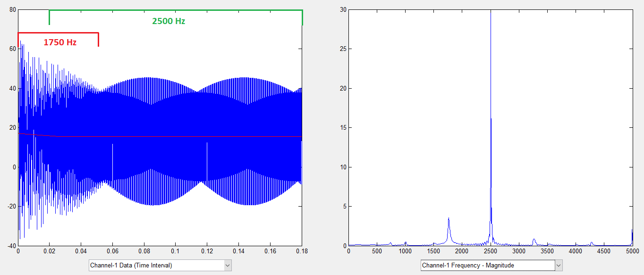Viewport: 644px width, 275px height.
Task: Click the 30 tick label on the spectrum y-axis
Action: (343, 10)
